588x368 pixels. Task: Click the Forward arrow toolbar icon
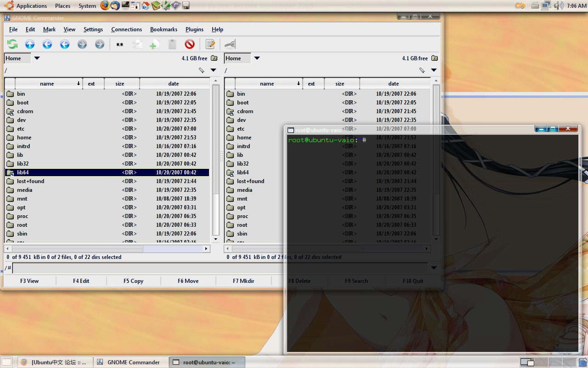click(82, 44)
